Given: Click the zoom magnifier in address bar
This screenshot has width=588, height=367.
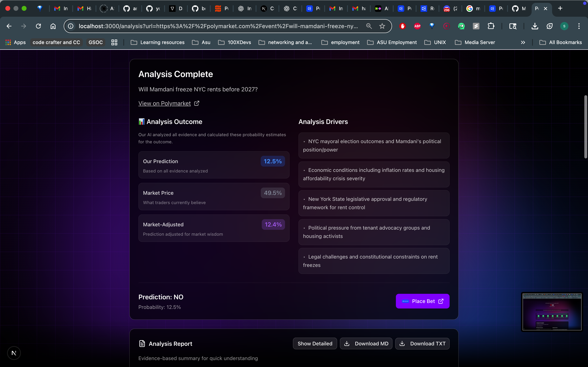Looking at the screenshot, I should [x=369, y=26].
